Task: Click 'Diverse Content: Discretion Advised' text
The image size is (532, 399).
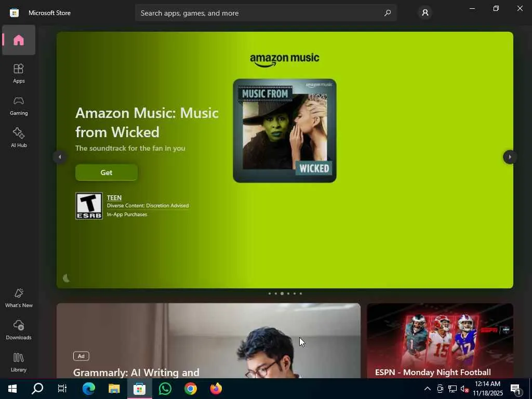Action: click(x=148, y=206)
